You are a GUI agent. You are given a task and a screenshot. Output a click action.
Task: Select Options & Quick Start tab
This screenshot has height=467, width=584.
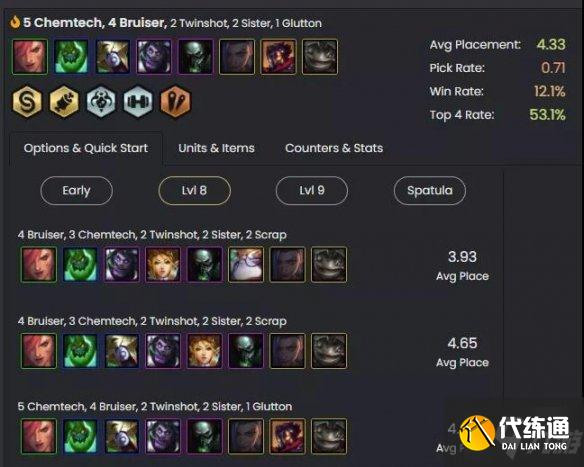click(86, 148)
